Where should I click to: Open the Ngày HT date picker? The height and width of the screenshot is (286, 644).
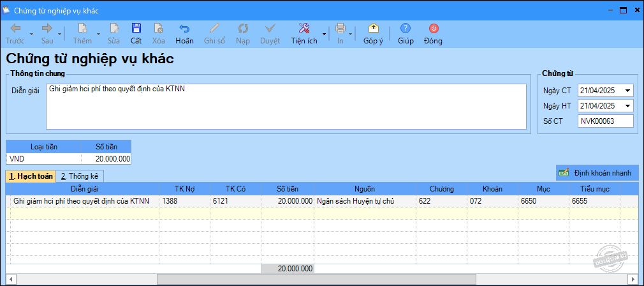click(x=627, y=106)
